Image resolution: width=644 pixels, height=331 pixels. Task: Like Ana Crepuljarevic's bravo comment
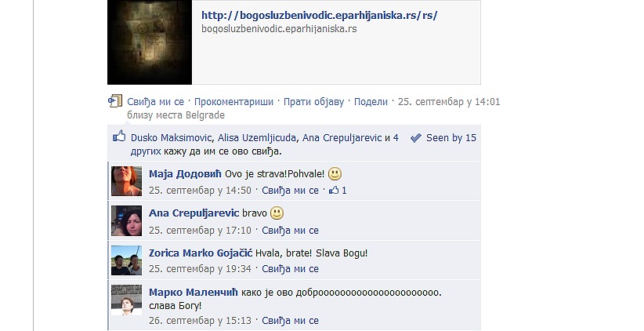(x=291, y=231)
